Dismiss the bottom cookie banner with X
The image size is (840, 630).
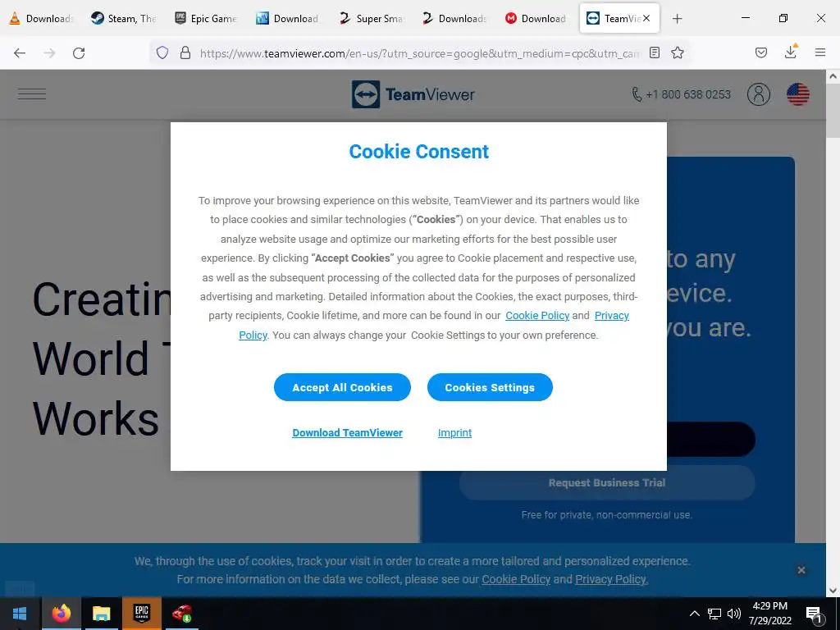pyautogui.click(x=801, y=570)
